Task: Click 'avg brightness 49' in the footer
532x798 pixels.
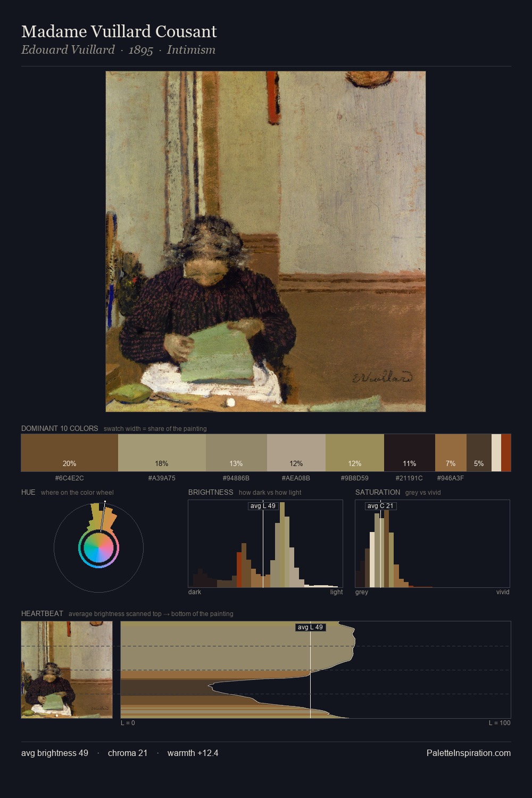Action: coord(55,753)
